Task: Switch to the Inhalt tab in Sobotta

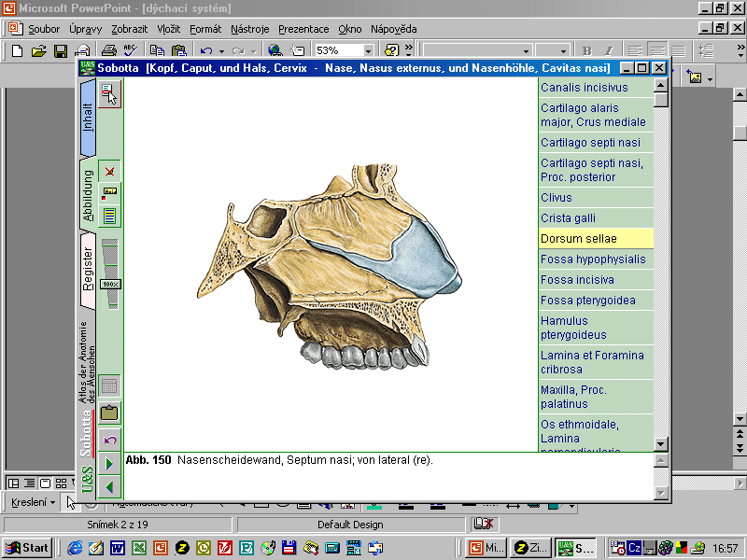Action: (88, 118)
